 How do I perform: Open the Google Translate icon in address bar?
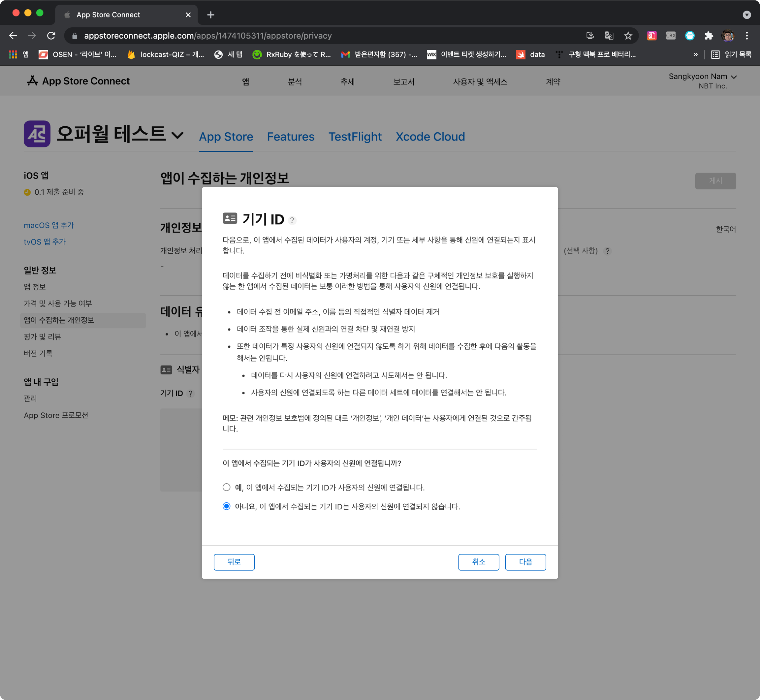609,36
